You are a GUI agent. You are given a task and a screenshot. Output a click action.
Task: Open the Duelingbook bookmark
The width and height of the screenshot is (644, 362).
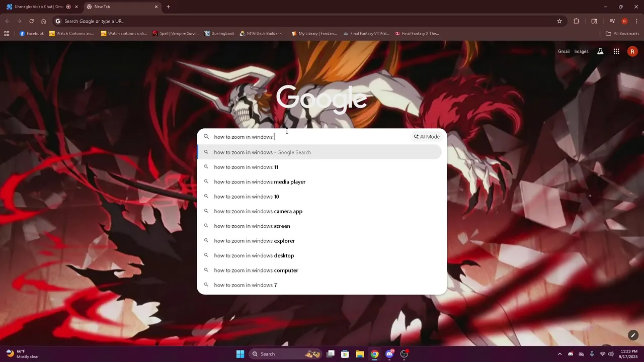click(x=219, y=34)
